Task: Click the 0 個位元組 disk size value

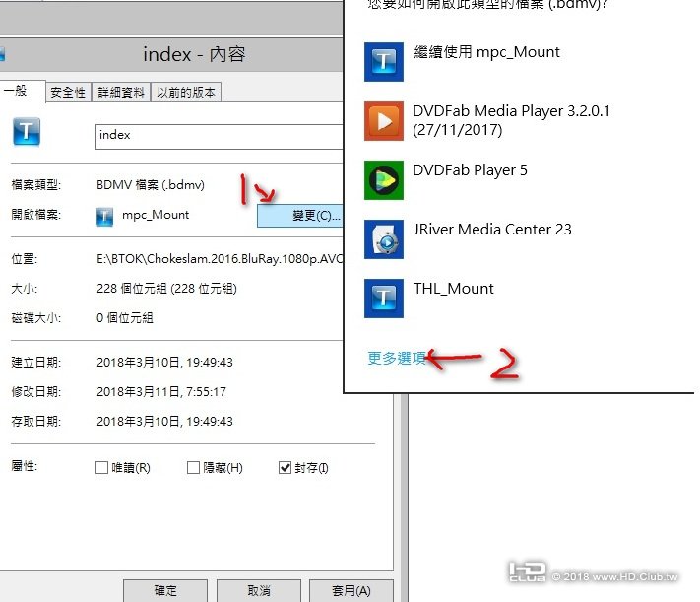Action: [x=125, y=318]
